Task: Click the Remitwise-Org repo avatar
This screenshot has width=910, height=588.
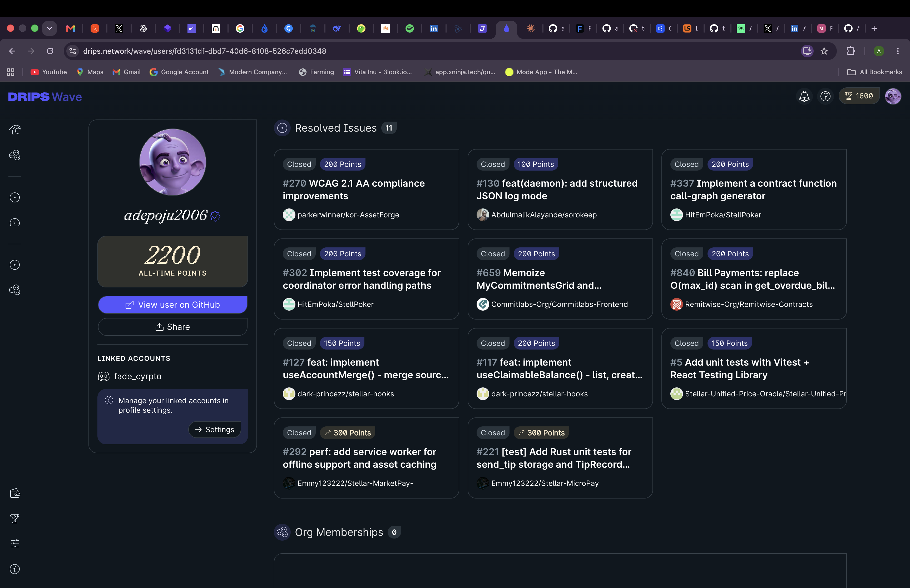Action: tap(676, 304)
